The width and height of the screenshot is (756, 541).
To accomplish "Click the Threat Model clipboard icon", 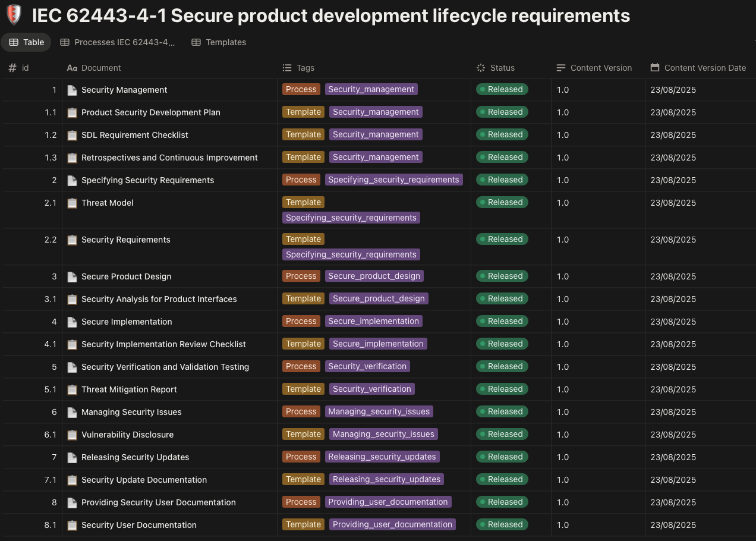I will [x=72, y=203].
